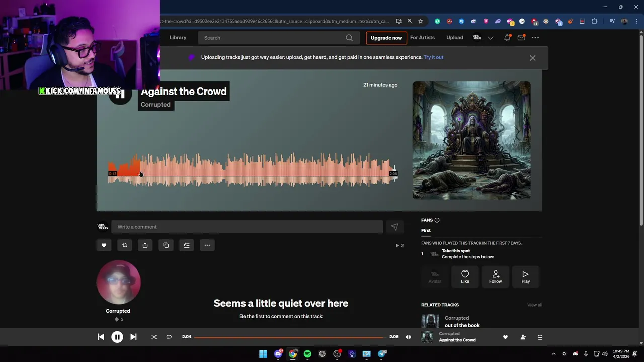
Task: Click the search magnifier icon
Action: [x=349, y=38]
